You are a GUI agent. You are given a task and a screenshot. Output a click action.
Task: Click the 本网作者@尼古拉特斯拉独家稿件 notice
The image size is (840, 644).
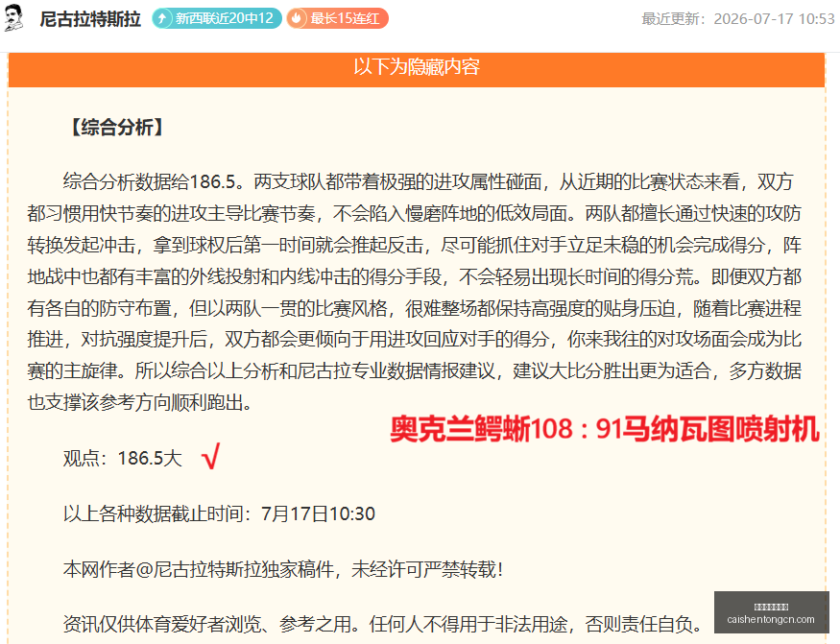pyautogui.click(x=283, y=569)
